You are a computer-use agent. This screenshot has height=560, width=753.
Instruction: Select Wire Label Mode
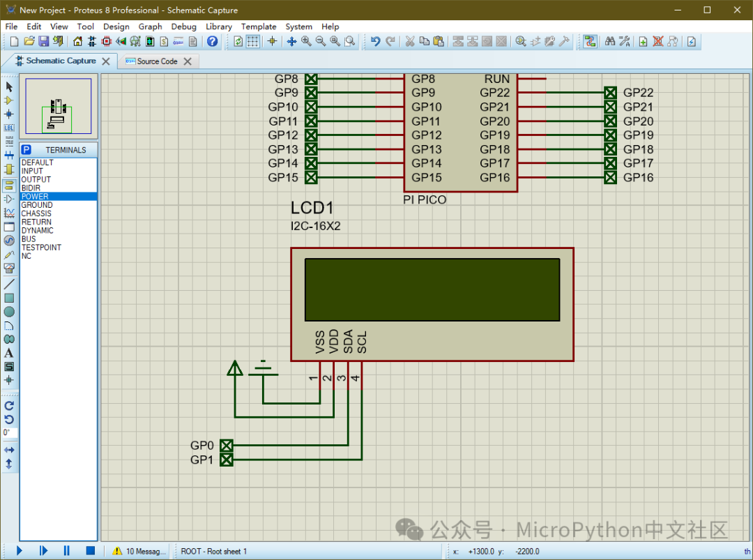[x=9, y=128]
